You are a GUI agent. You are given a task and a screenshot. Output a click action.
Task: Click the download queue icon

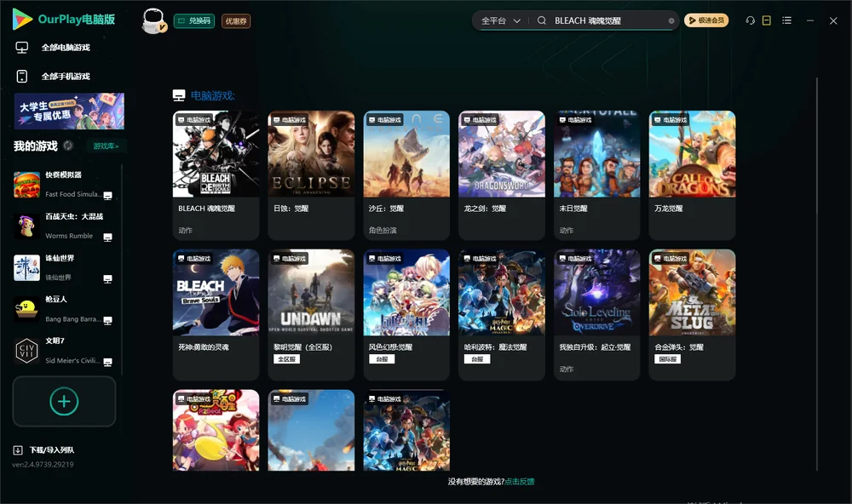click(18, 450)
